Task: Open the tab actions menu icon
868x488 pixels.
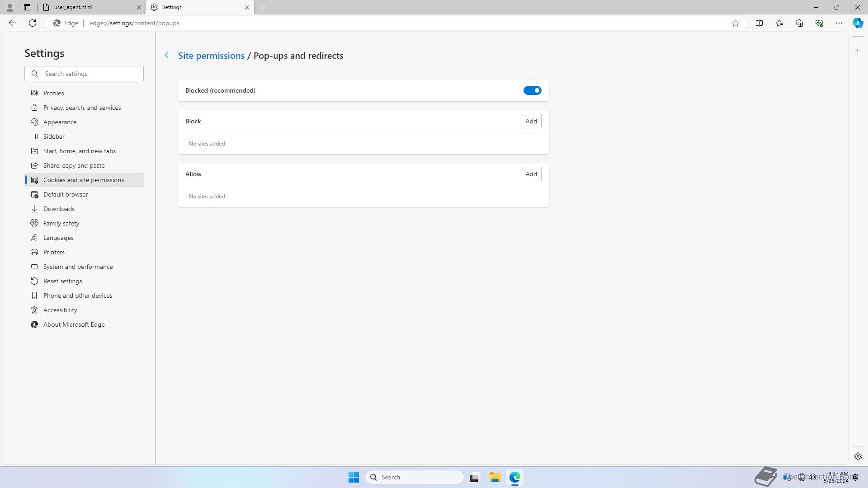Action: coord(27,7)
